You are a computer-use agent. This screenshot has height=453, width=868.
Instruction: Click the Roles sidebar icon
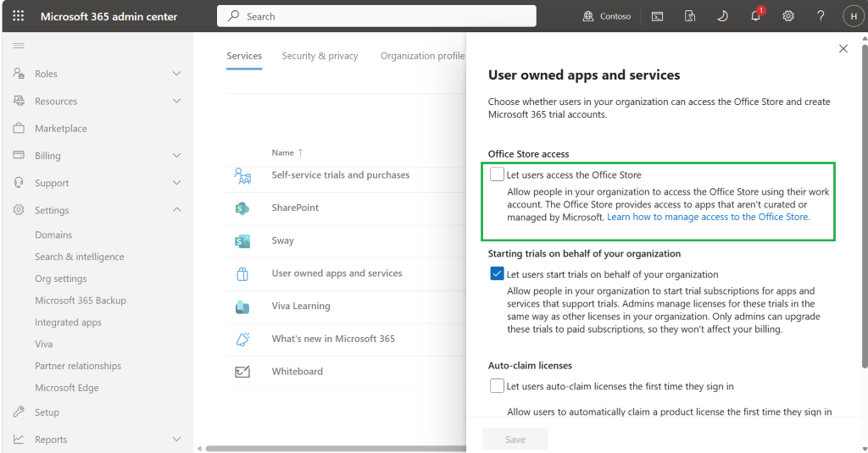(x=19, y=73)
